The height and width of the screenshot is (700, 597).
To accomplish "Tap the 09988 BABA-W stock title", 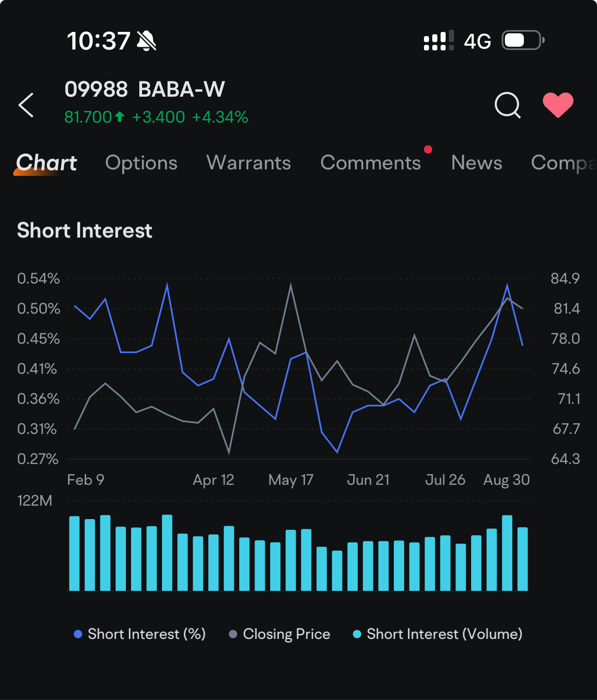I will [x=144, y=89].
